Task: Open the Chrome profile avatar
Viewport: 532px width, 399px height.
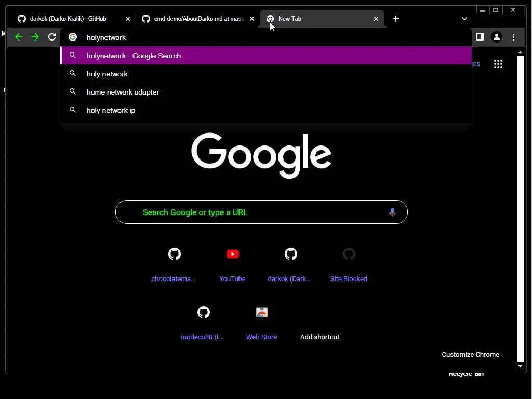Action: point(496,37)
